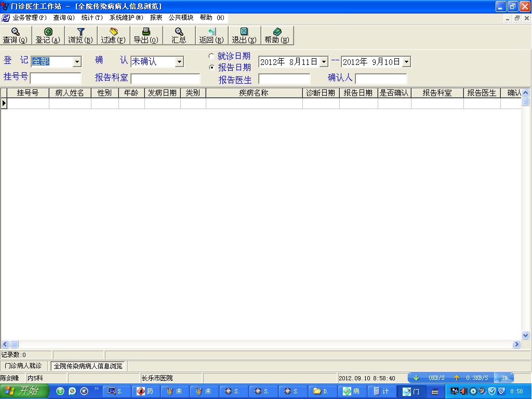
Task: Click the 查询(Q) magnifier toolbar button
Action: pyautogui.click(x=16, y=36)
